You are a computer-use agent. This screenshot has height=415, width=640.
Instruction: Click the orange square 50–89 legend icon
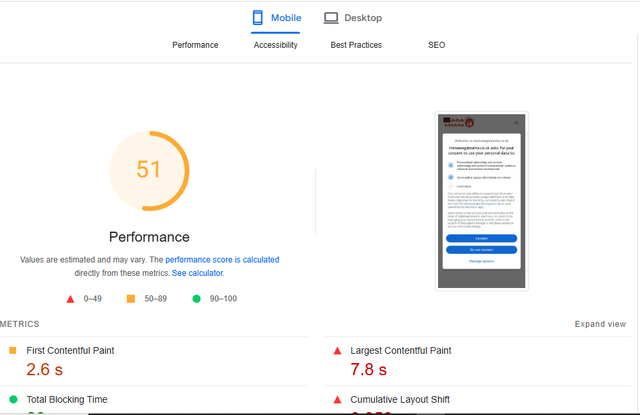pyautogui.click(x=131, y=299)
